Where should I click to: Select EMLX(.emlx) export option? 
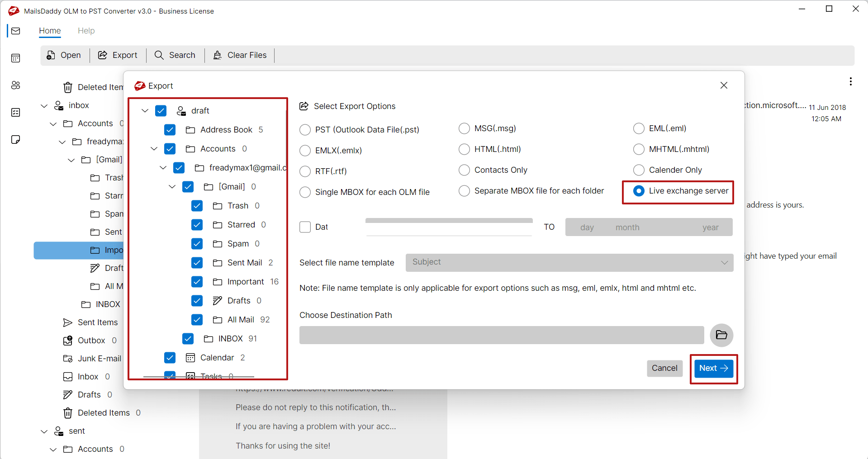pyautogui.click(x=305, y=151)
